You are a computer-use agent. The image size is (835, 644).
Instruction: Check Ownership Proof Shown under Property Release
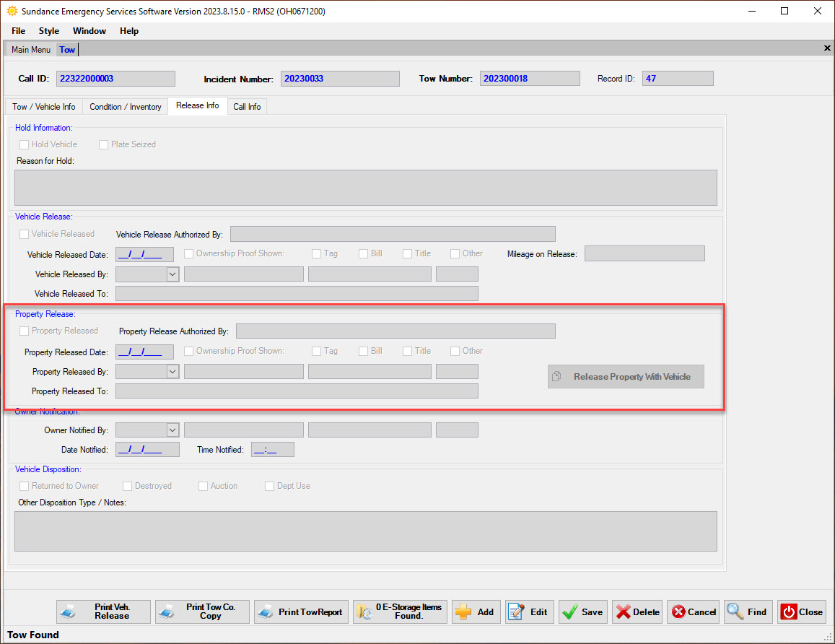[188, 351]
